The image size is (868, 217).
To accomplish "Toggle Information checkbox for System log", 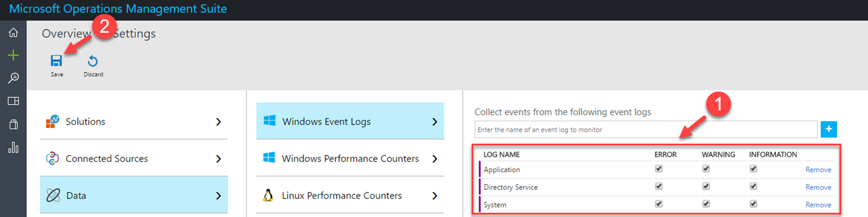I will 753,203.
